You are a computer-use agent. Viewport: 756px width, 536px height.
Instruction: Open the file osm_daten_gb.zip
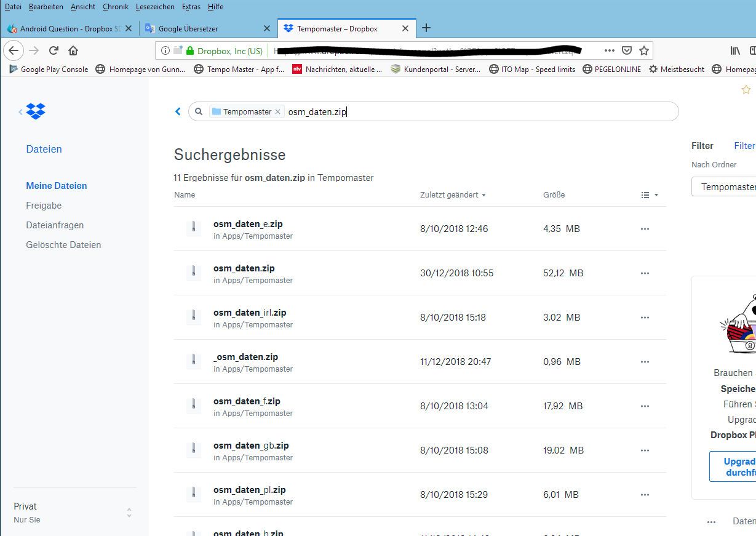tap(251, 446)
